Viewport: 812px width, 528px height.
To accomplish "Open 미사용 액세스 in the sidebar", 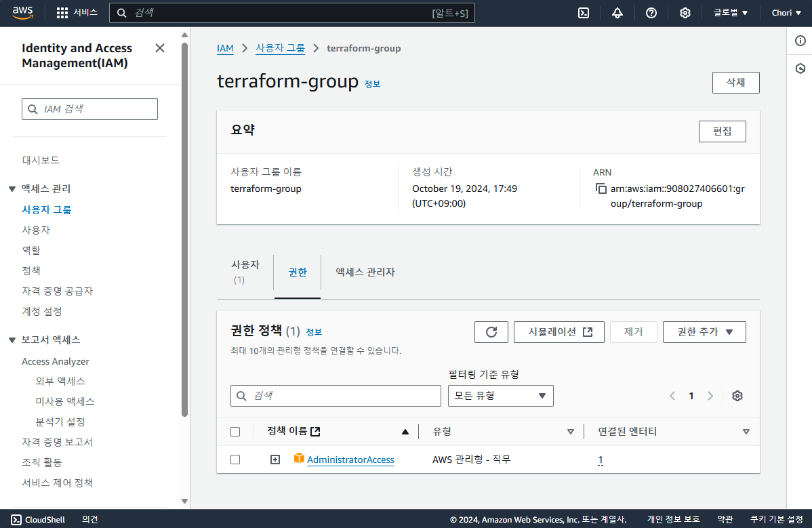I will (x=65, y=402).
